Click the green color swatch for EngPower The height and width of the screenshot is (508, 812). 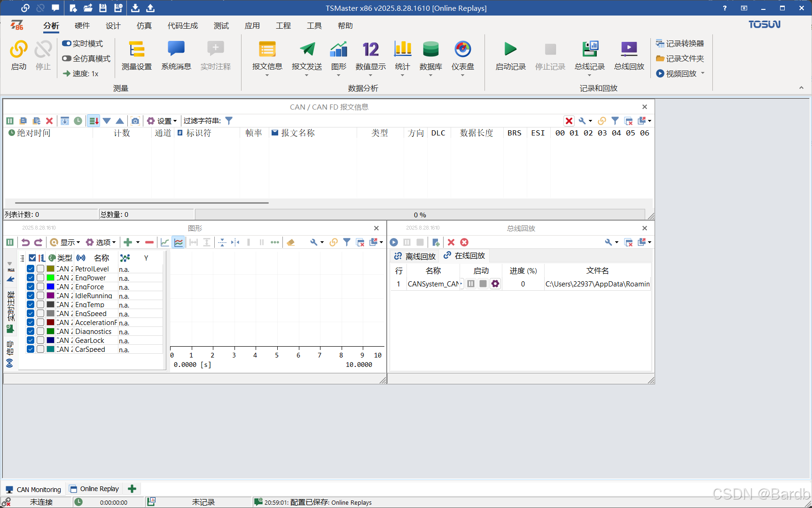[50, 278]
